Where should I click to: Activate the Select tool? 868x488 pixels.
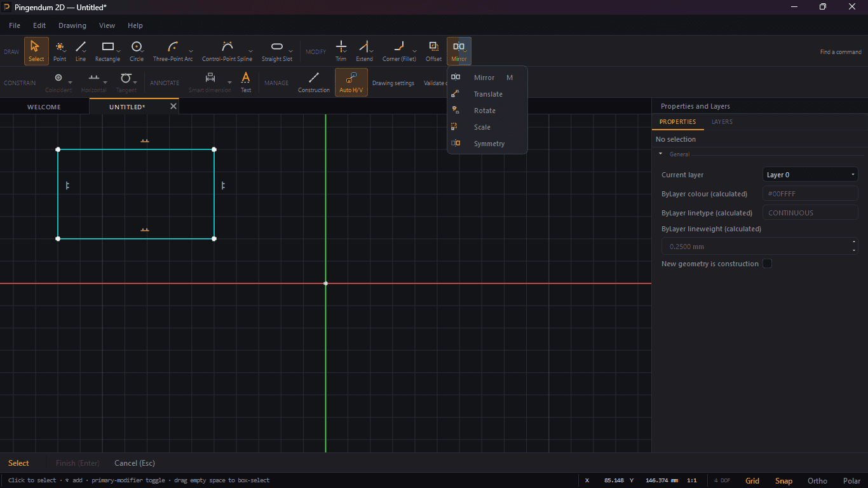[x=36, y=51]
